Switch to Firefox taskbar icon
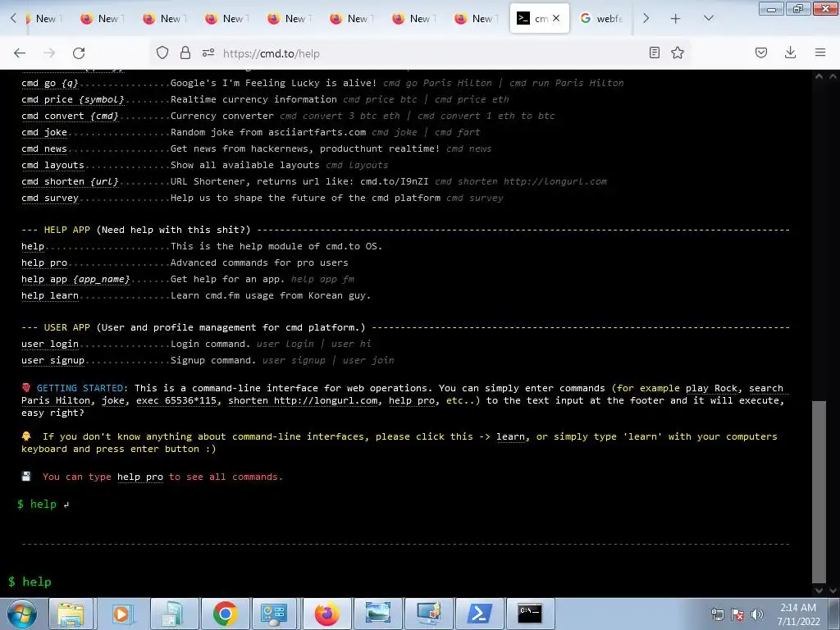The image size is (840, 630). point(326,614)
